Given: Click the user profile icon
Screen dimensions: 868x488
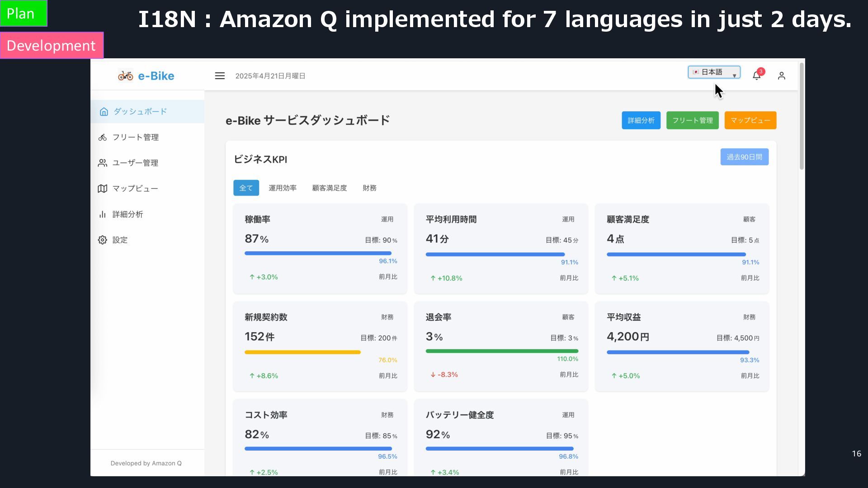Looking at the screenshot, I should pos(781,76).
